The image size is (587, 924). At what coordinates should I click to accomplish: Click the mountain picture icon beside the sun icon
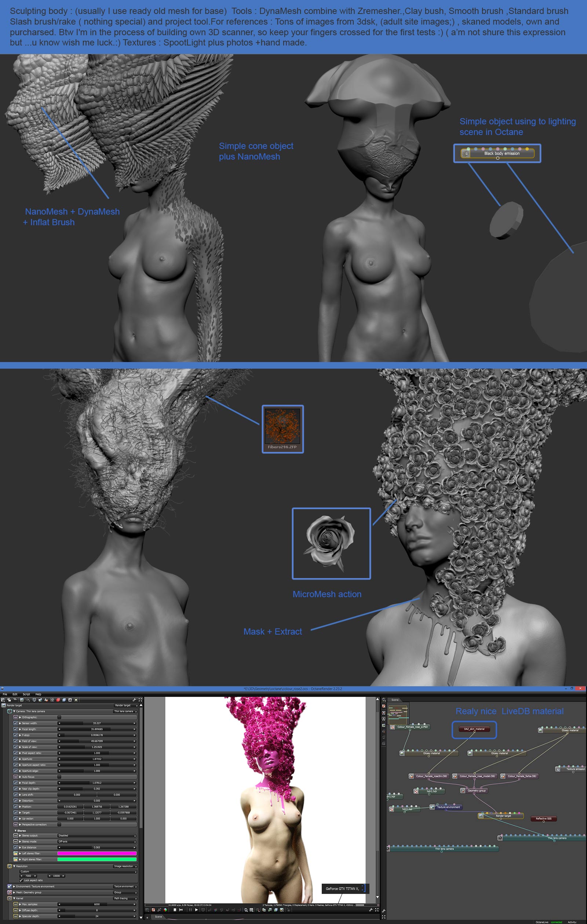click(70, 700)
